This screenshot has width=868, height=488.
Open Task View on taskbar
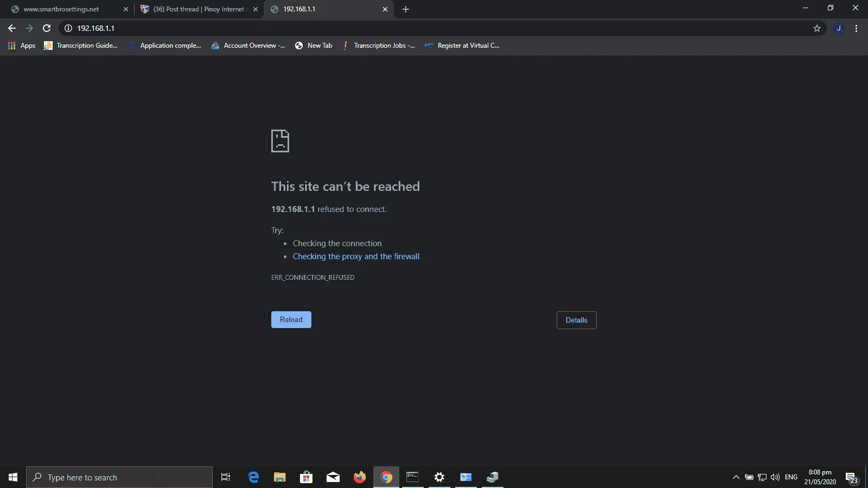coord(226,477)
